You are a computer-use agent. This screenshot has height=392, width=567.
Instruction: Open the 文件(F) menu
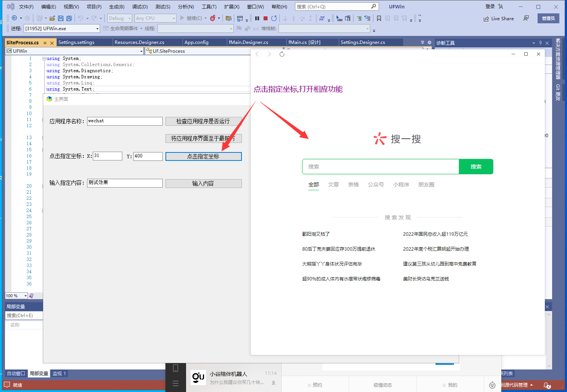[x=26, y=6]
